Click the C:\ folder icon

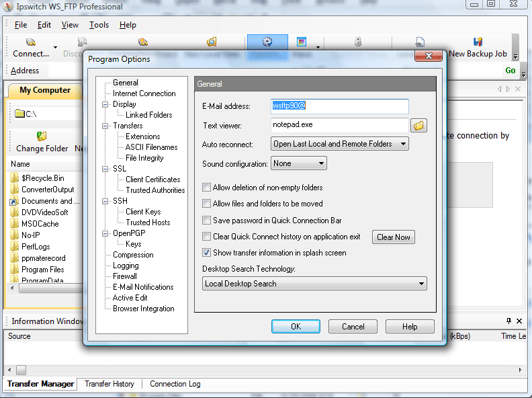tap(19, 114)
